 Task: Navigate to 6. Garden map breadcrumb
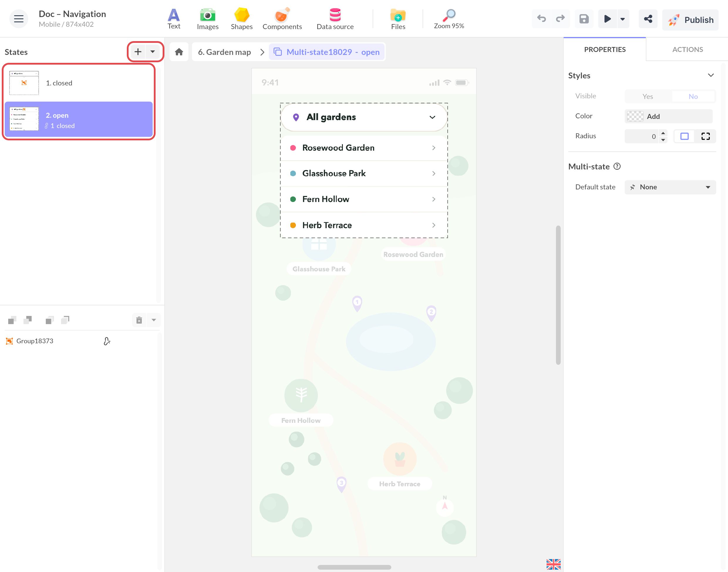pyautogui.click(x=224, y=52)
